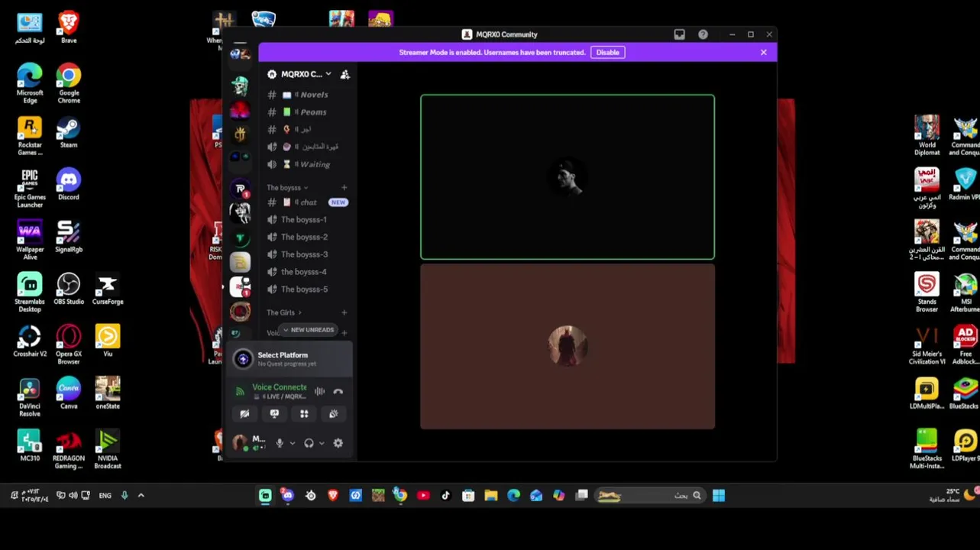980x550 pixels.
Task: Open Discord user settings gear
Action: 338,443
